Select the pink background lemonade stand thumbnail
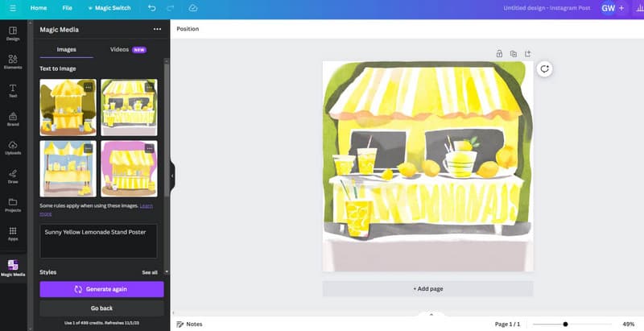This screenshot has width=644, height=331. (129, 168)
